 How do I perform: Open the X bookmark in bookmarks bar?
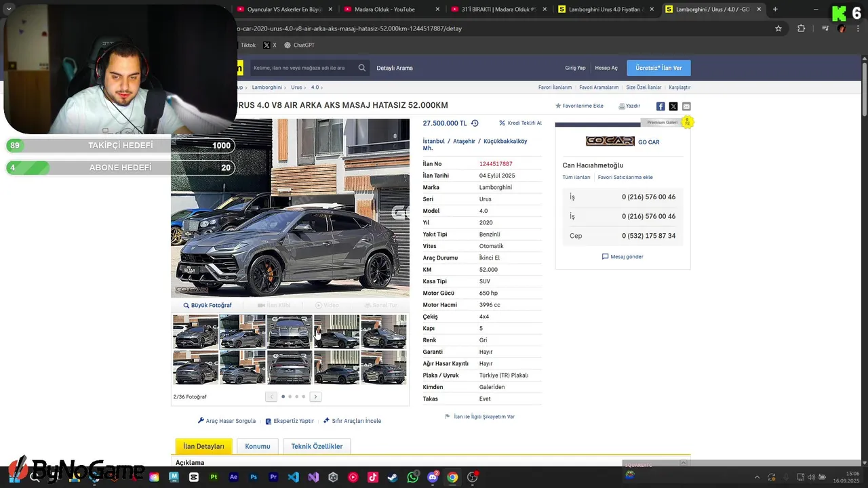pos(270,45)
